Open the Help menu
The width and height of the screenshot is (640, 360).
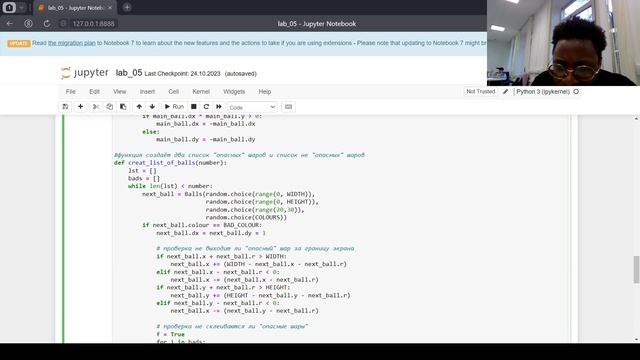click(264, 91)
